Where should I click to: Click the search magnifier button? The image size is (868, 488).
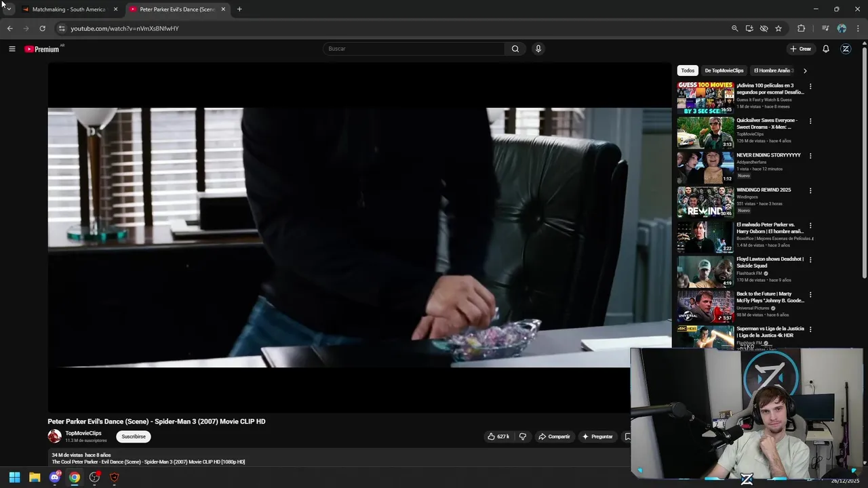coord(515,49)
